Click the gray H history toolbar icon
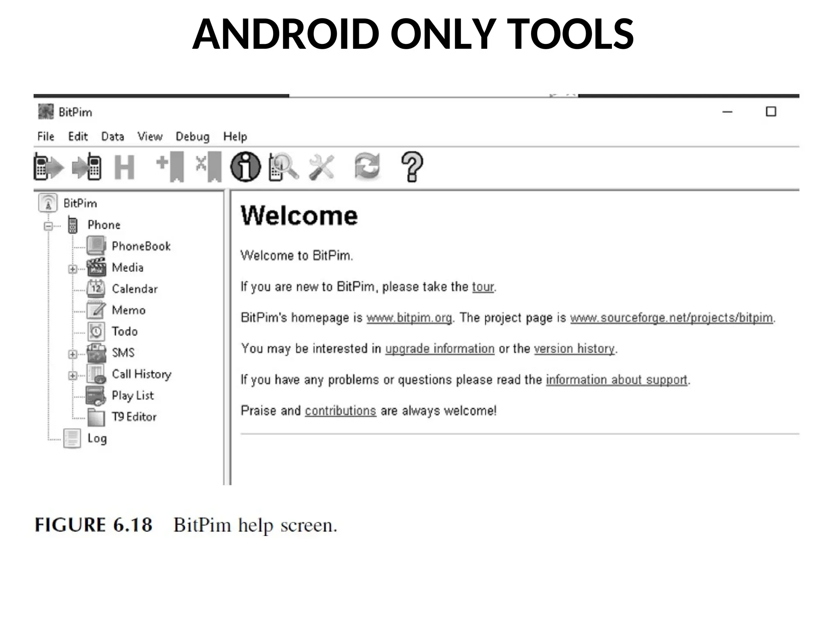Screen dimensions: 840x630 click(x=124, y=167)
